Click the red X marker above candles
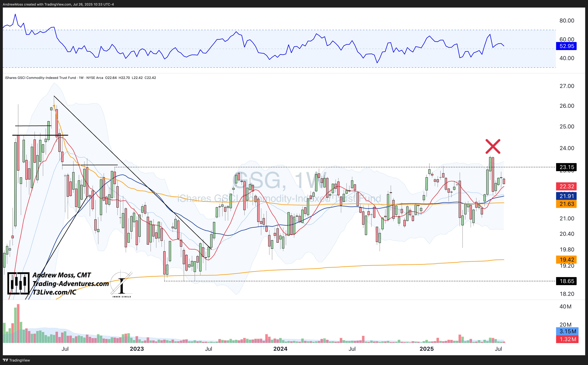The height and width of the screenshot is (365, 588). pyautogui.click(x=493, y=146)
